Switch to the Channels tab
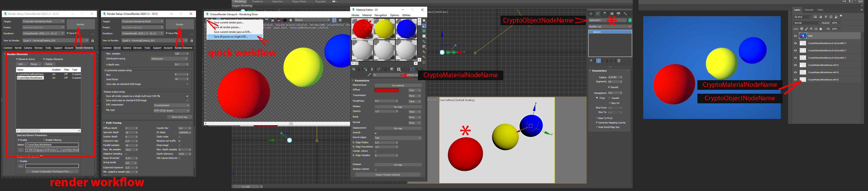Image resolution: width=868 pixels, height=191 pixels. (809, 10)
